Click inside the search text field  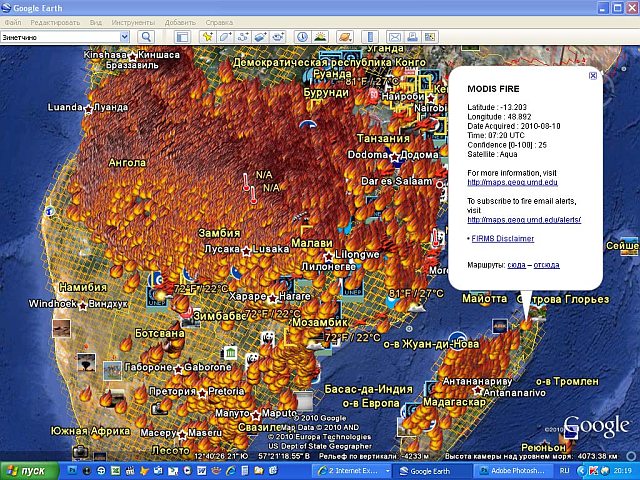point(60,37)
